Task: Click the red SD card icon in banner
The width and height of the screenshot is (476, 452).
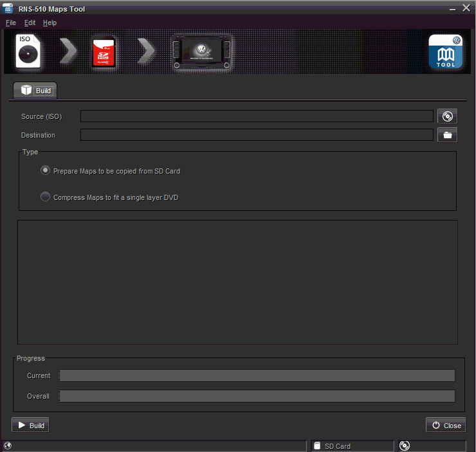Action: pyautogui.click(x=103, y=52)
